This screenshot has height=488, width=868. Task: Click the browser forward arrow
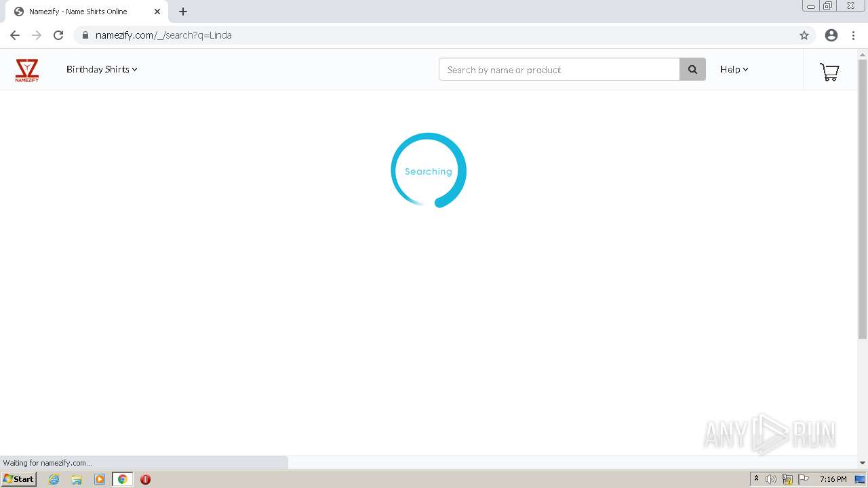point(37,35)
